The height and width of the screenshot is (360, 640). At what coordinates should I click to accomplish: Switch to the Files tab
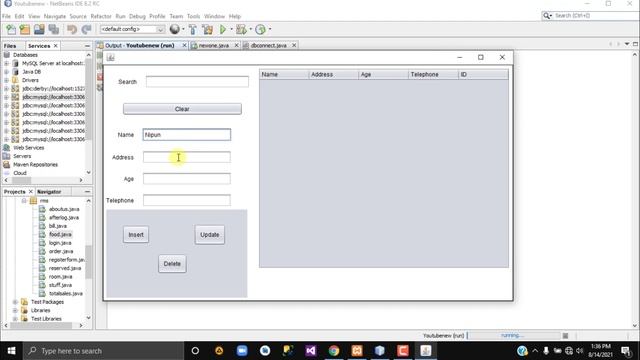click(10, 46)
